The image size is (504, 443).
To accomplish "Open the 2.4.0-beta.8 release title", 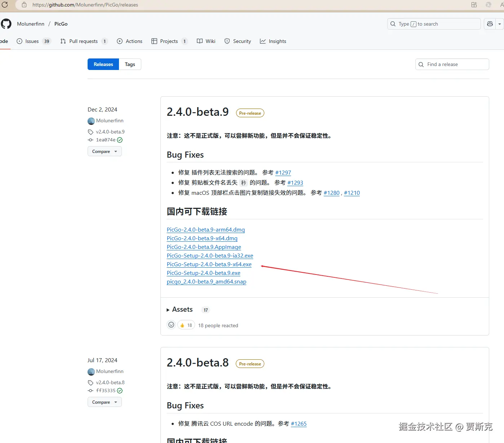I will click(198, 363).
